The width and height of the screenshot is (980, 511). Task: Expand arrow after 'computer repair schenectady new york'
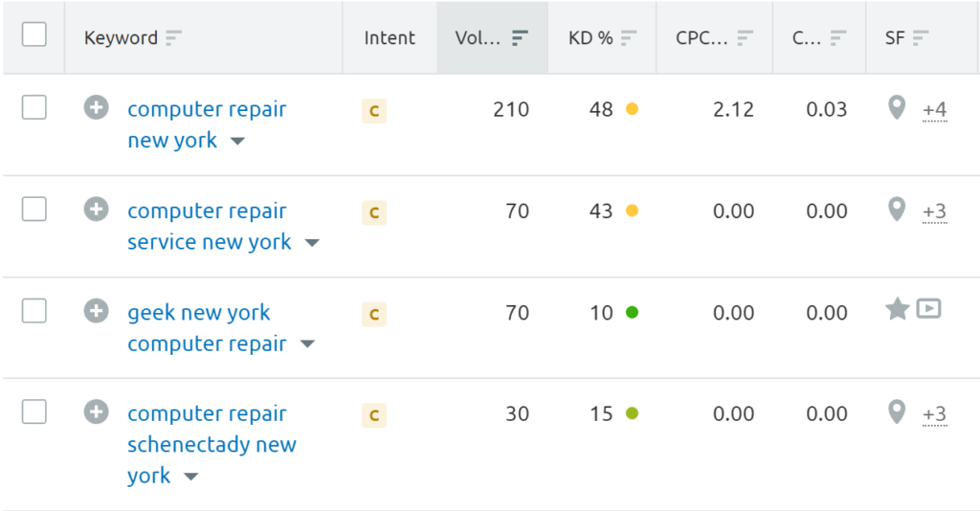point(191,477)
